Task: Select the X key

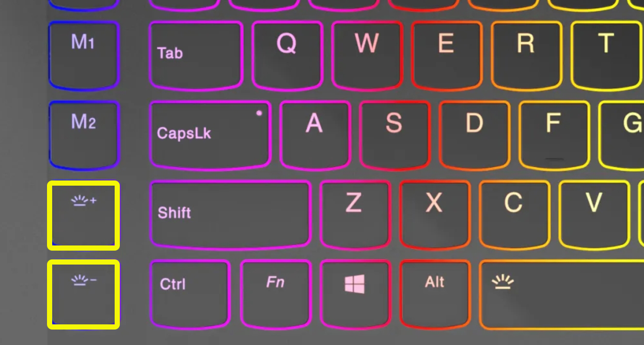Action: (x=435, y=214)
